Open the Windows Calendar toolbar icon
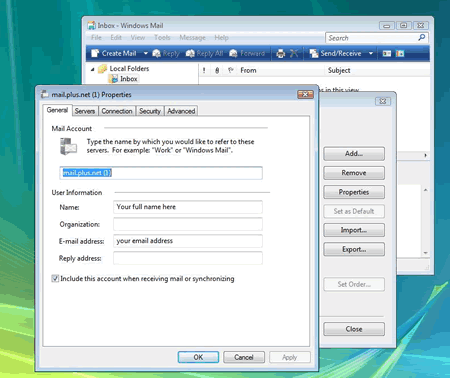Screen dimensions: 450x378 (x=400, y=53)
